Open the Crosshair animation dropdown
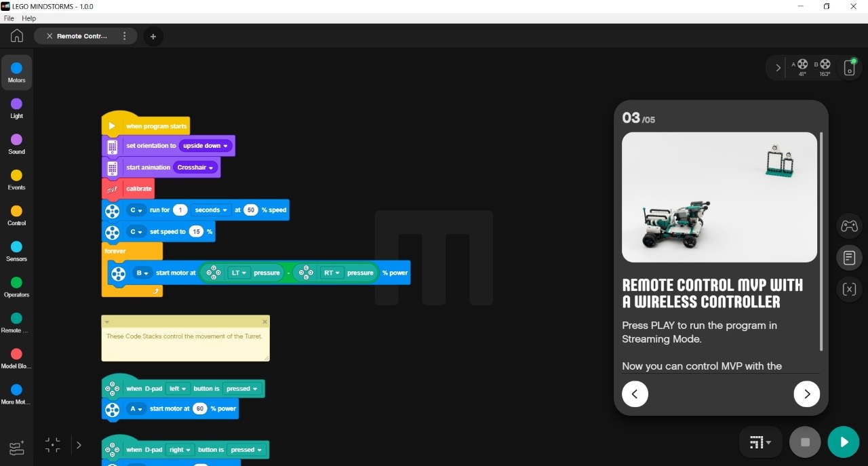 [x=195, y=168]
